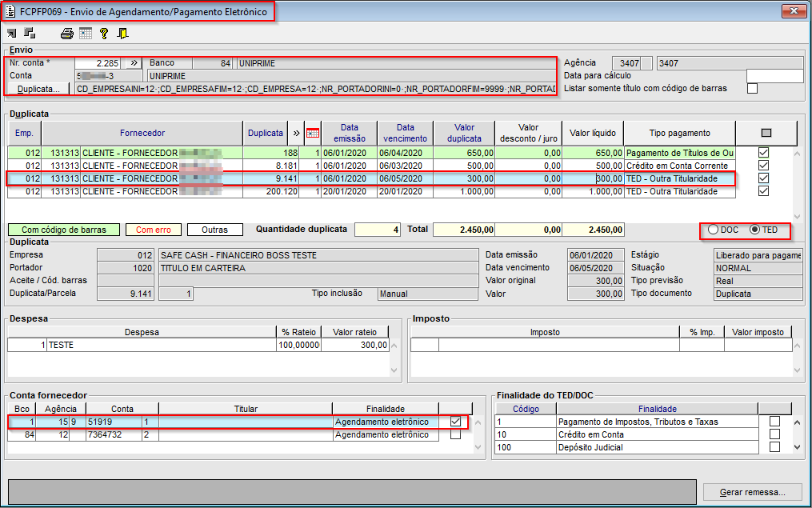The width and height of the screenshot is (812, 508).
Task: Click the arrows header beside Duplicata column
Action: coord(296,133)
